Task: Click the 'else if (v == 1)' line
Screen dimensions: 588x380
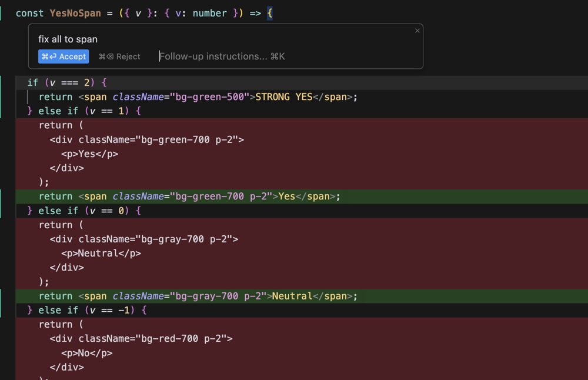Action: pyautogui.click(x=84, y=111)
